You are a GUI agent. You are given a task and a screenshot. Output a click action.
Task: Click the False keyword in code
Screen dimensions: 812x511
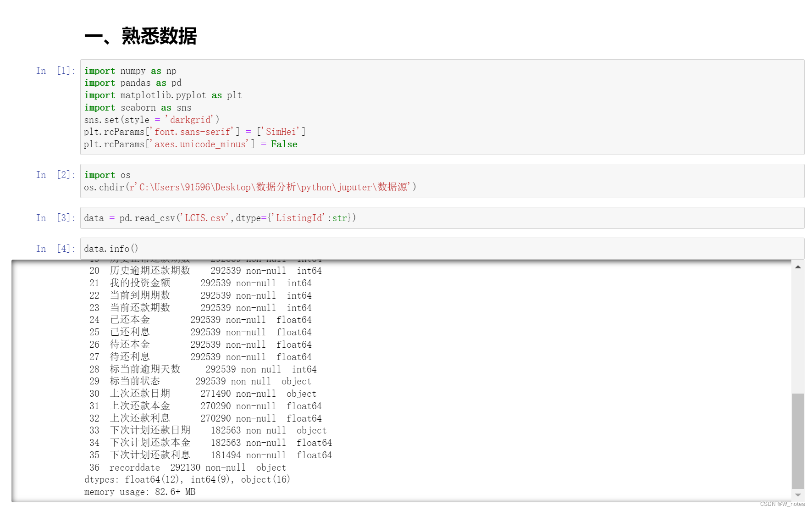click(284, 144)
